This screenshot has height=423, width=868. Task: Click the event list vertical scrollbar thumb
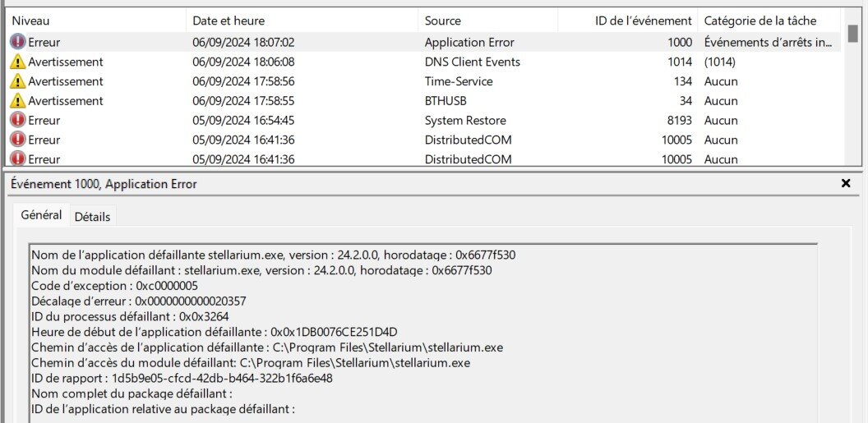point(852,34)
